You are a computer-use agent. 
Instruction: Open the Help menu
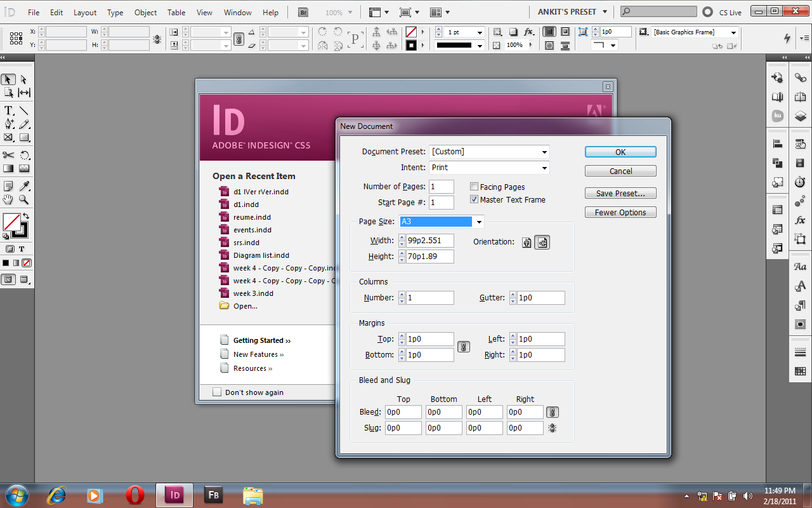pos(270,13)
